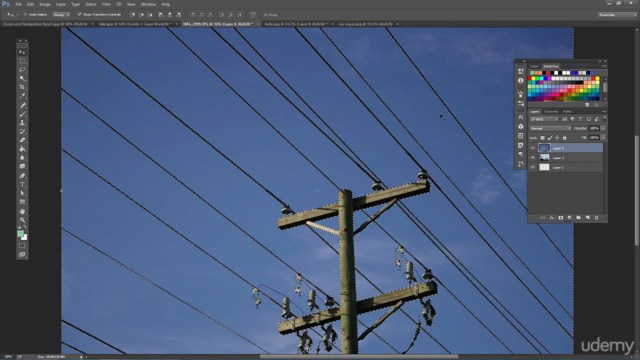Screen dimensions: 640x360
Task: Pick the red swatch in Swatches grid
Action: [x=530, y=79]
